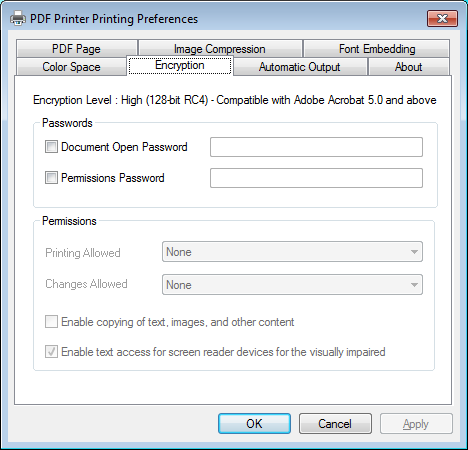
Task: Click the Printing Allowed dropdown arrow
Action: [x=414, y=252]
